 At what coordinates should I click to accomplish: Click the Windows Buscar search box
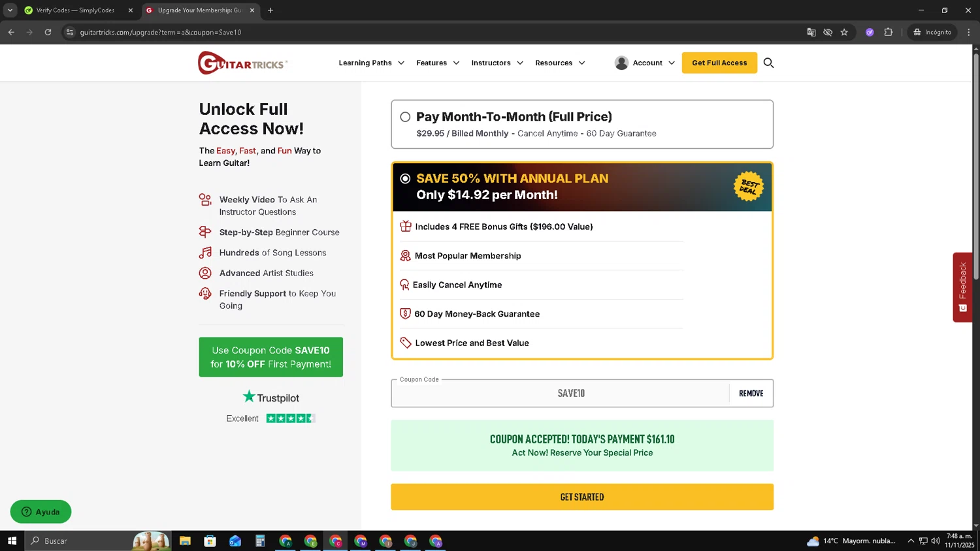pos(98,541)
